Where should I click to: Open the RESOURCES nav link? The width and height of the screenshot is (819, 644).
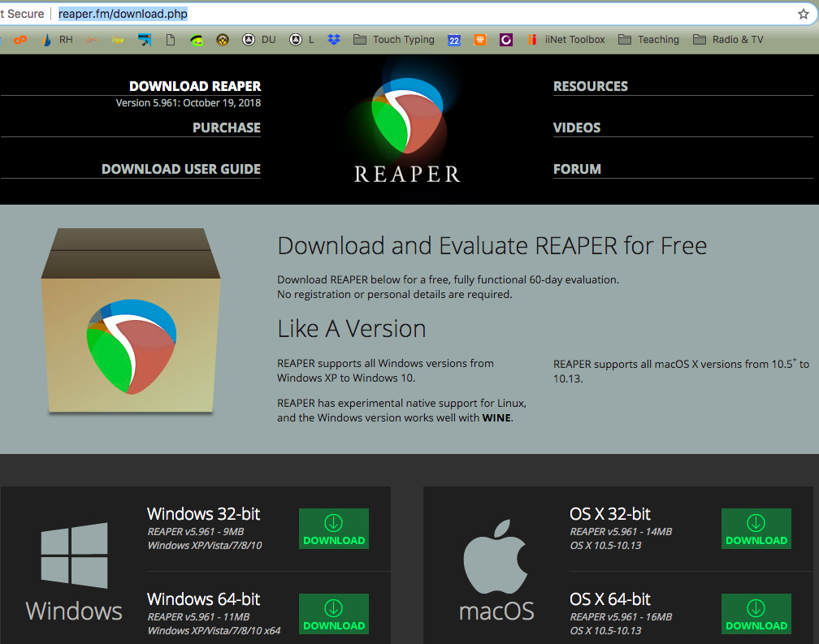[x=590, y=86]
